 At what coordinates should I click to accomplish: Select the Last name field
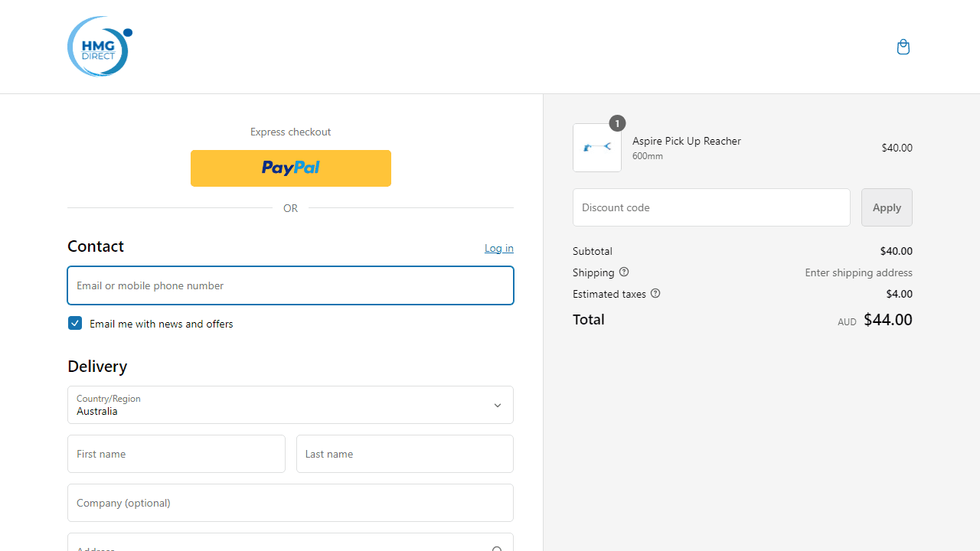(405, 454)
